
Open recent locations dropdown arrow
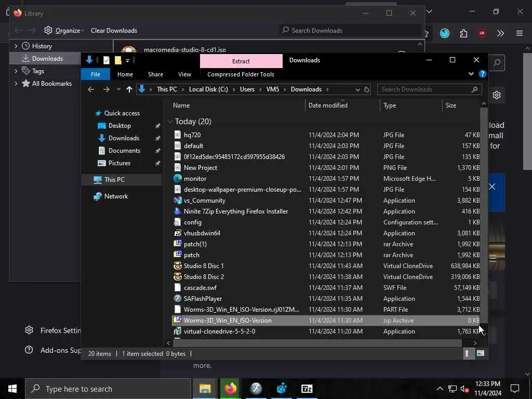coord(118,89)
